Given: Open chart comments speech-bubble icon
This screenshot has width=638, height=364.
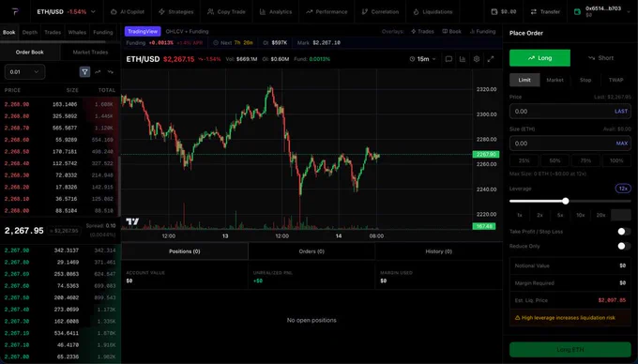Looking at the screenshot, I should (x=448, y=59).
